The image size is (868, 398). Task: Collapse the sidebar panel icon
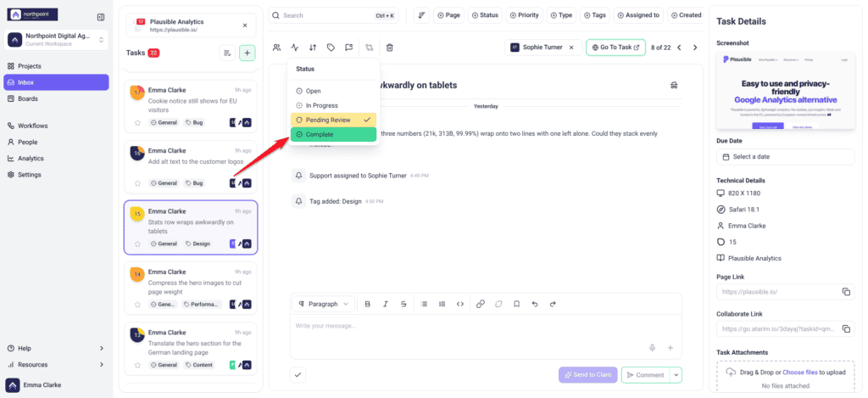[x=101, y=17]
